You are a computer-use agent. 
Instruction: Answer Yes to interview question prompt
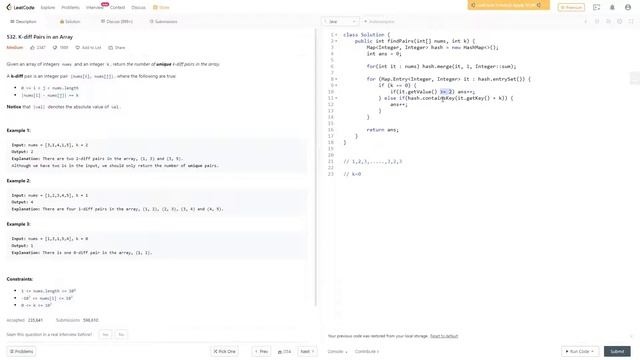(105, 335)
